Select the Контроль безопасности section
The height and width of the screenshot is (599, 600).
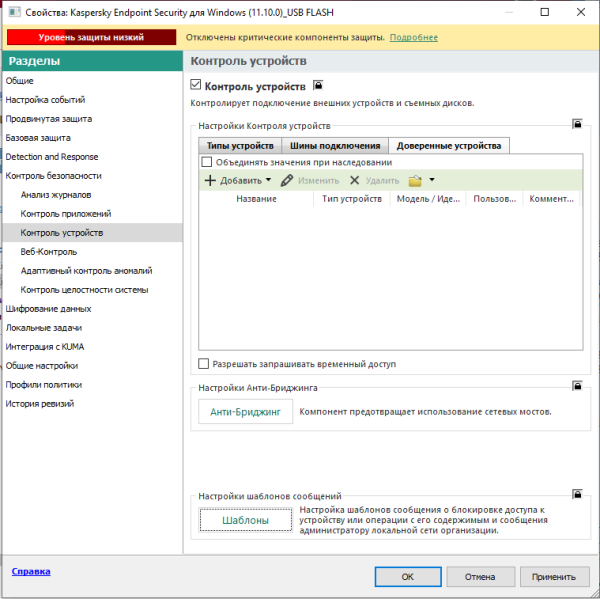pyautogui.click(x=54, y=176)
